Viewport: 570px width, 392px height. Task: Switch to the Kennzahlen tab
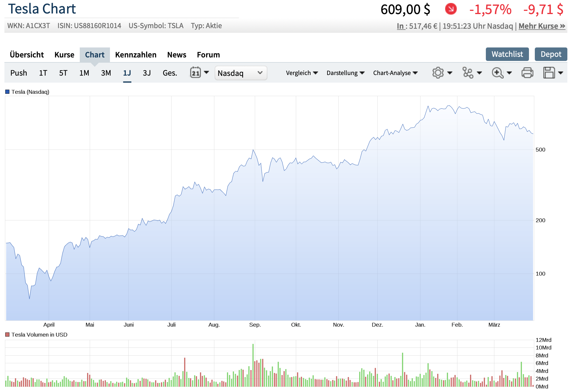[135, 55]
